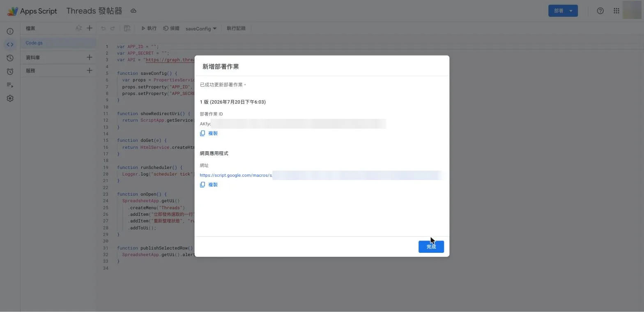
Task: Open the Google apps grid icon
Action: (x=616, y=11)
